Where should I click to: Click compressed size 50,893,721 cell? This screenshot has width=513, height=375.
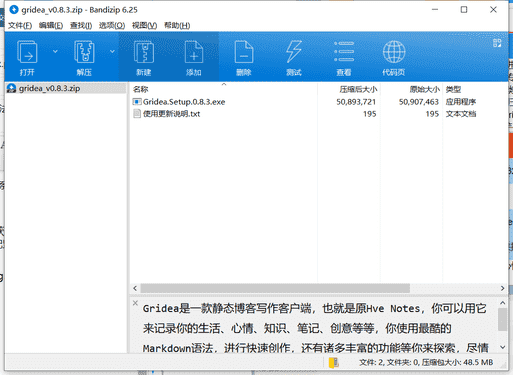(356, 102)
